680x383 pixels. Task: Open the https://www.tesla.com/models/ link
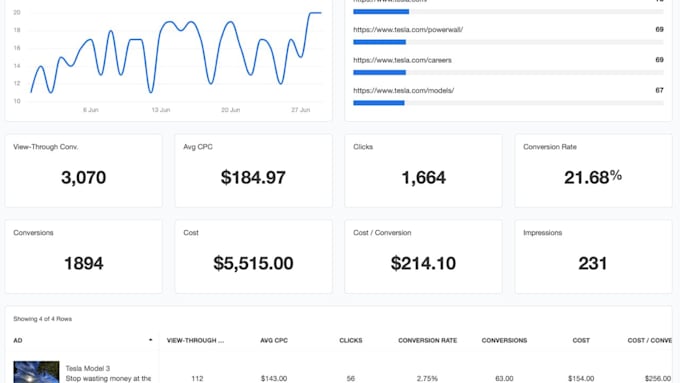coord(403,90)
